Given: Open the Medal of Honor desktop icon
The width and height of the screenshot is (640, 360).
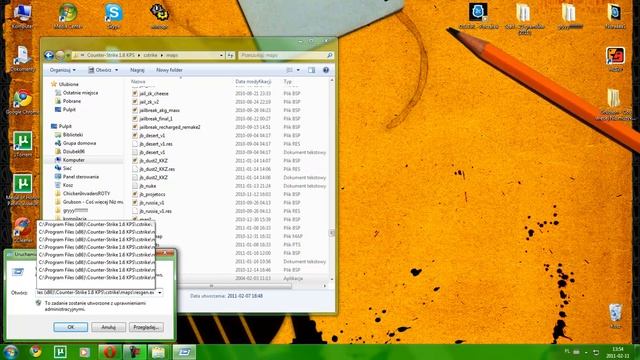Looking at the screenshot, I should coord(22,190).
